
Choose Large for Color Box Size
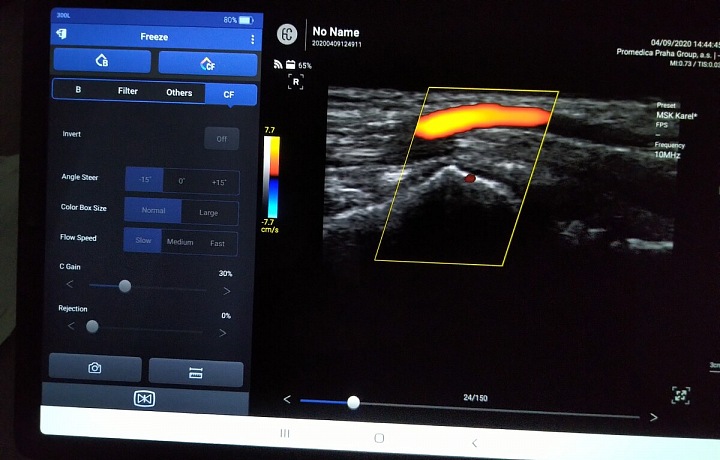tap(209, 212)
